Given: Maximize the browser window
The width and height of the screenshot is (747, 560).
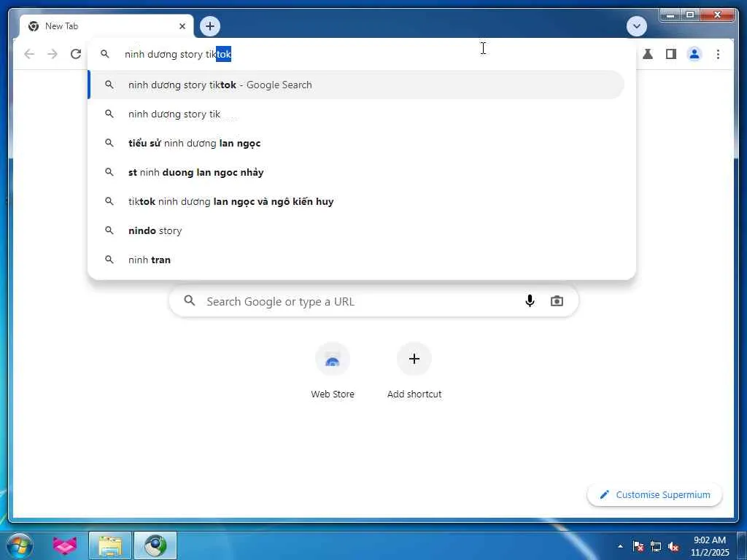Looking at the screenshot, I should pos(690,15).
